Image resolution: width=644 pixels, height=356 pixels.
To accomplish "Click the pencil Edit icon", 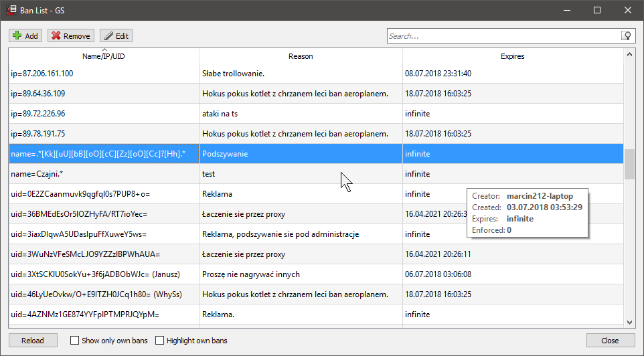I will pos(108,36).
